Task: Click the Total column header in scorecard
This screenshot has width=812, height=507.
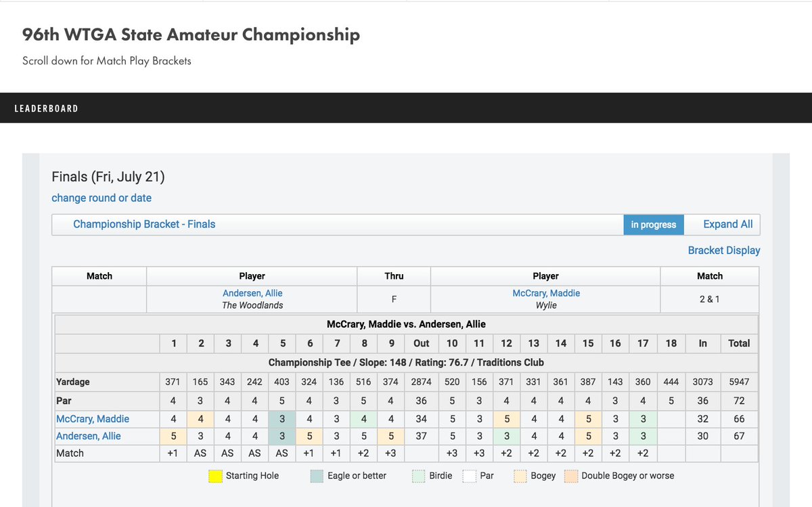Action: (x=739, y=343)
